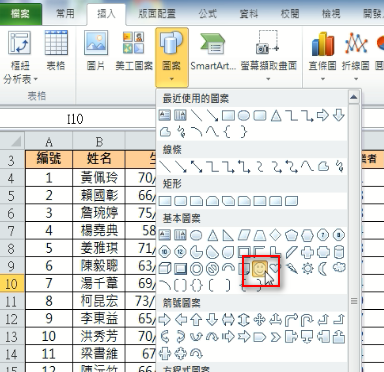Open the 圖案 shapes dropdown button
The image size is (384, 372).
[x=172, y=57]
